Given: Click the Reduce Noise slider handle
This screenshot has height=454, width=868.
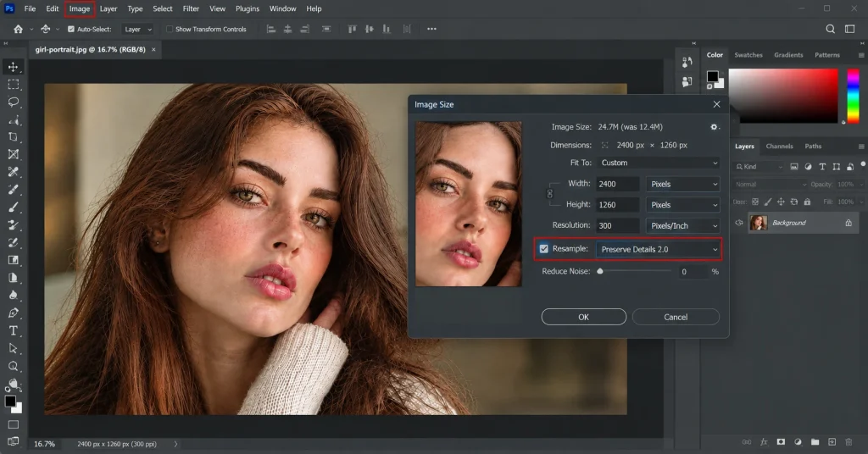Looking at the screenshot, I should [600, 271].
